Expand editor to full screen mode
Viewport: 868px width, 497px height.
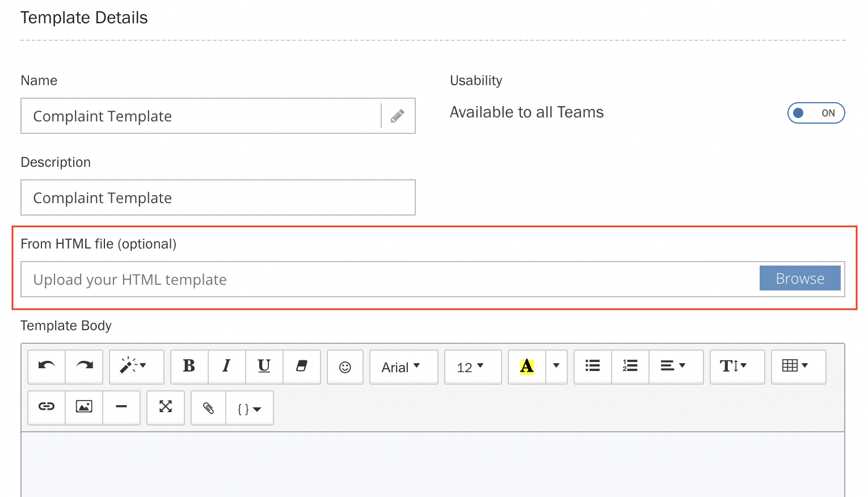(x=166, y=407)
